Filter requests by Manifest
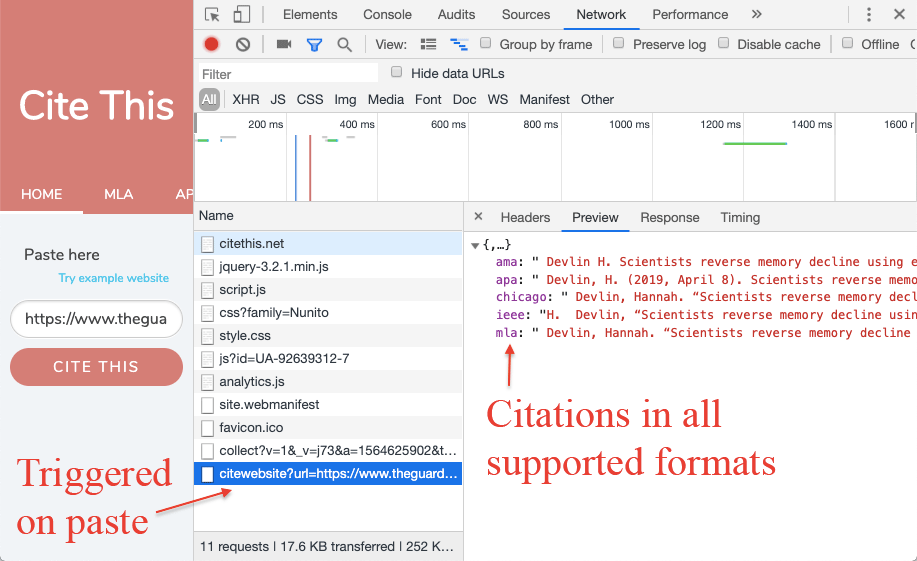This screenshot has height=561, width=917. 544,99
